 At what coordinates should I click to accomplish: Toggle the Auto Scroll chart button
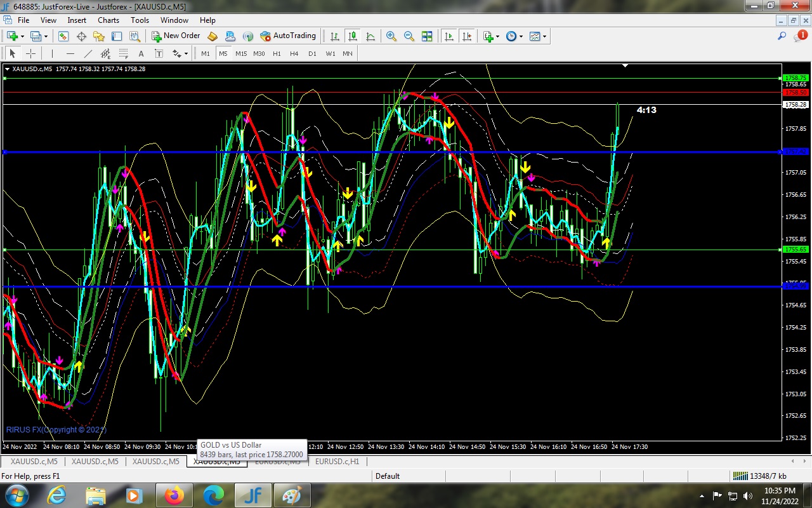click(x=449, y=36)
